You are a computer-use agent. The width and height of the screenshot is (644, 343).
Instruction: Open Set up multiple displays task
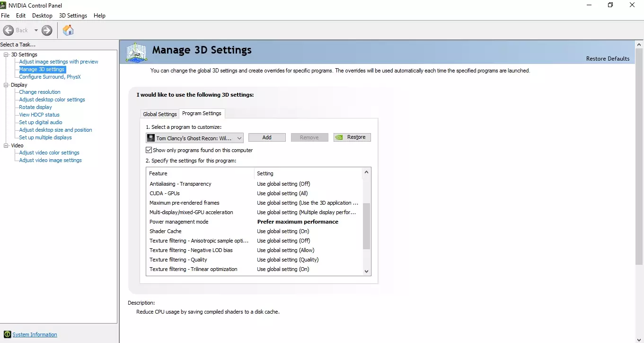click(45, 137)
